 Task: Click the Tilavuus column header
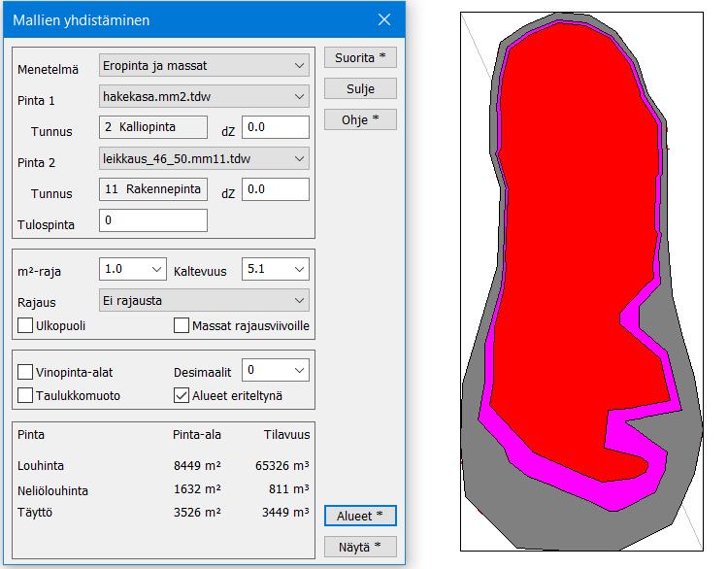286,435
